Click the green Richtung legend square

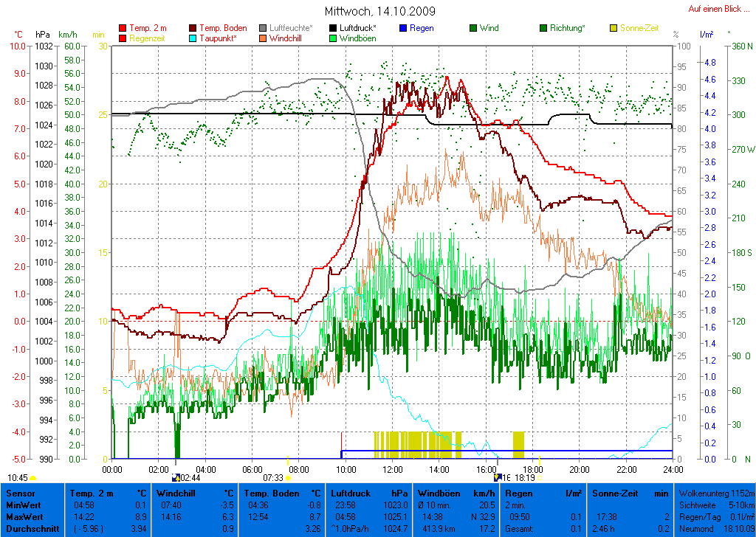543,28
